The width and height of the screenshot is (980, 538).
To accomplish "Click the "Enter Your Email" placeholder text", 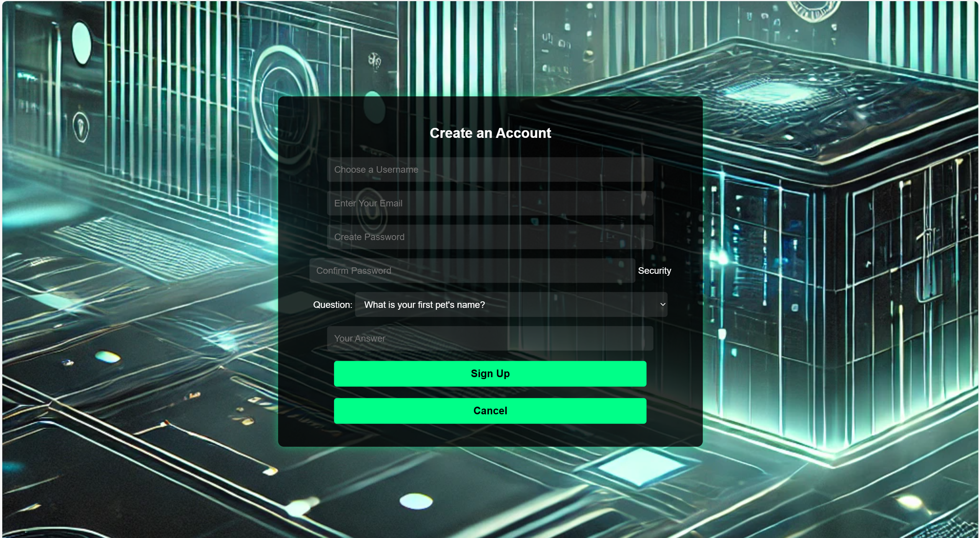I will click(x=368, y=203).
